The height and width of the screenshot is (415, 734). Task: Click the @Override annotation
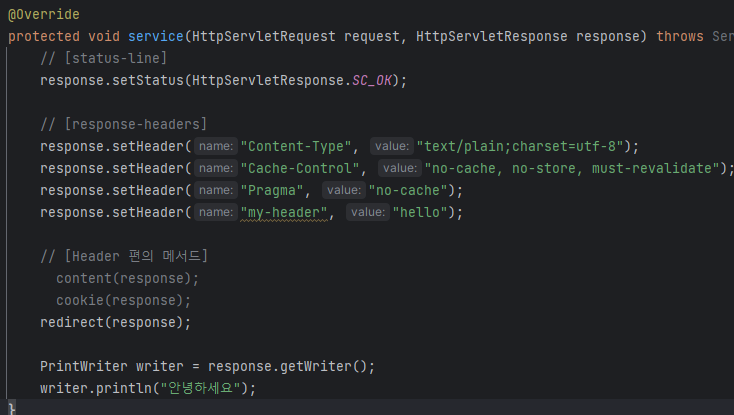tap(44, 15)
